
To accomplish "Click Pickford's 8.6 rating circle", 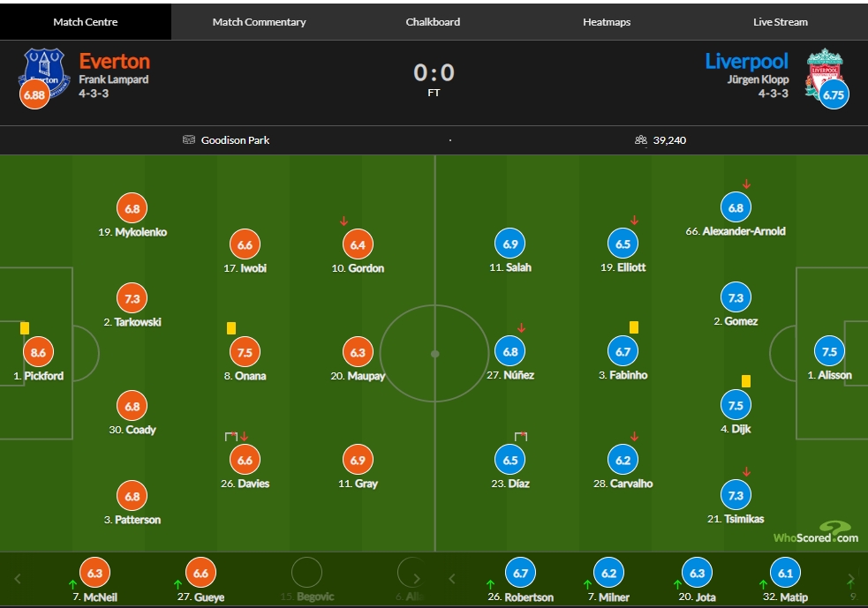I will [x=38, y=352].
